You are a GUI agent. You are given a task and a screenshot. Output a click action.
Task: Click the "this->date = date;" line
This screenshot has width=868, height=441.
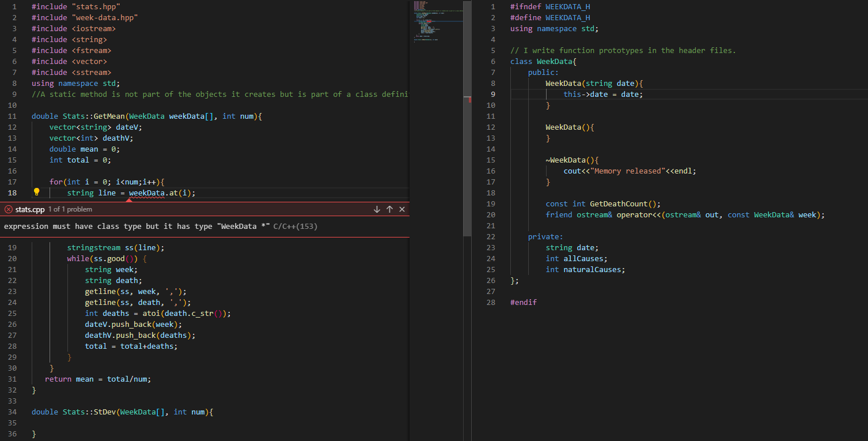tap(604, 95)
